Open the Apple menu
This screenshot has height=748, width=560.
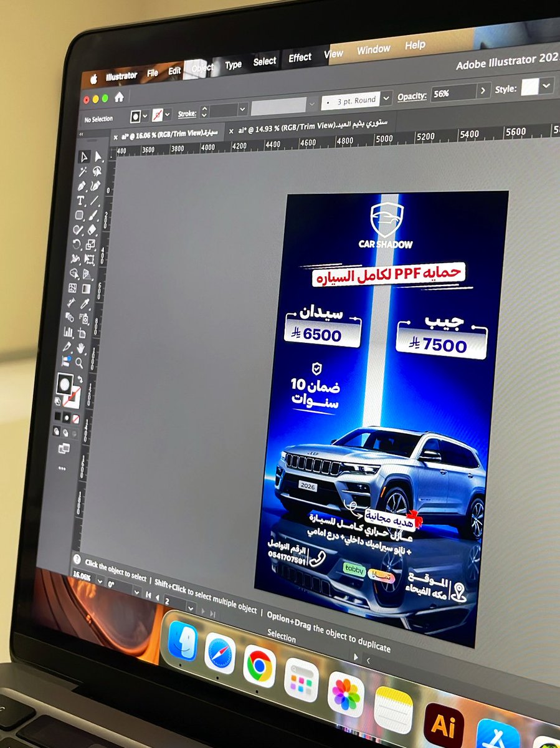click(94, 79)
